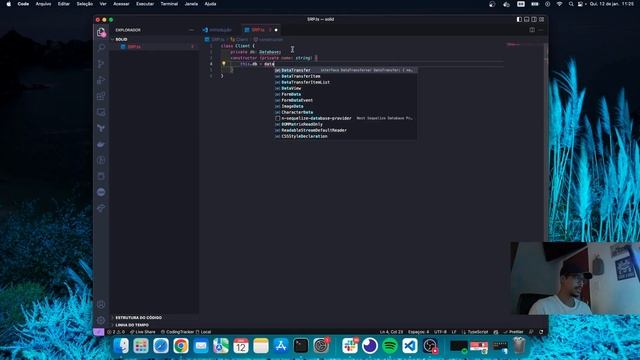Open Finder from the dock

(x=121, y=346)
